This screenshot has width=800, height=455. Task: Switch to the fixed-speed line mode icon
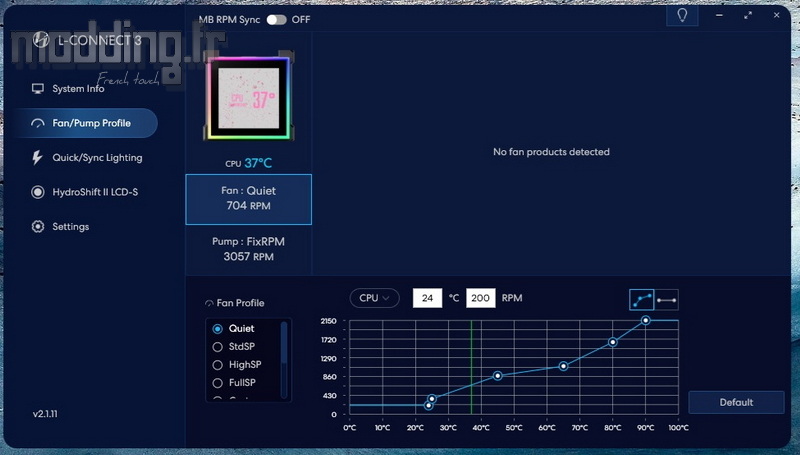[667, 299]
